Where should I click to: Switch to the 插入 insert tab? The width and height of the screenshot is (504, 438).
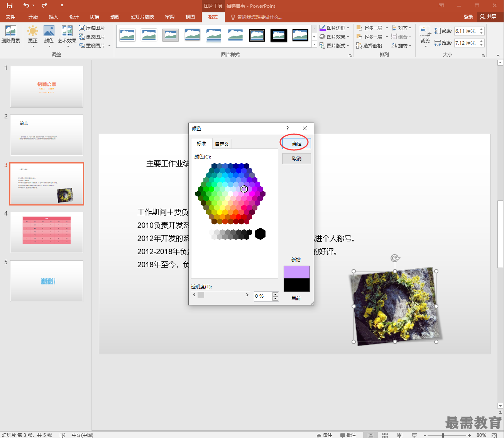click(x=54, y=17)
